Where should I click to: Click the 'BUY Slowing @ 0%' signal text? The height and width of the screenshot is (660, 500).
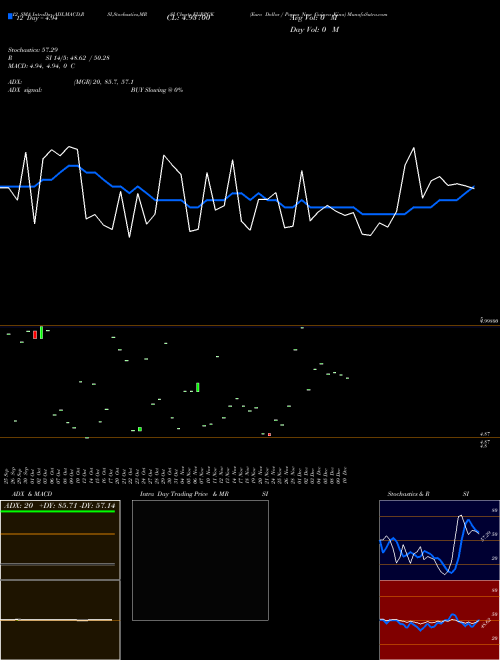[x=157, y=90]
